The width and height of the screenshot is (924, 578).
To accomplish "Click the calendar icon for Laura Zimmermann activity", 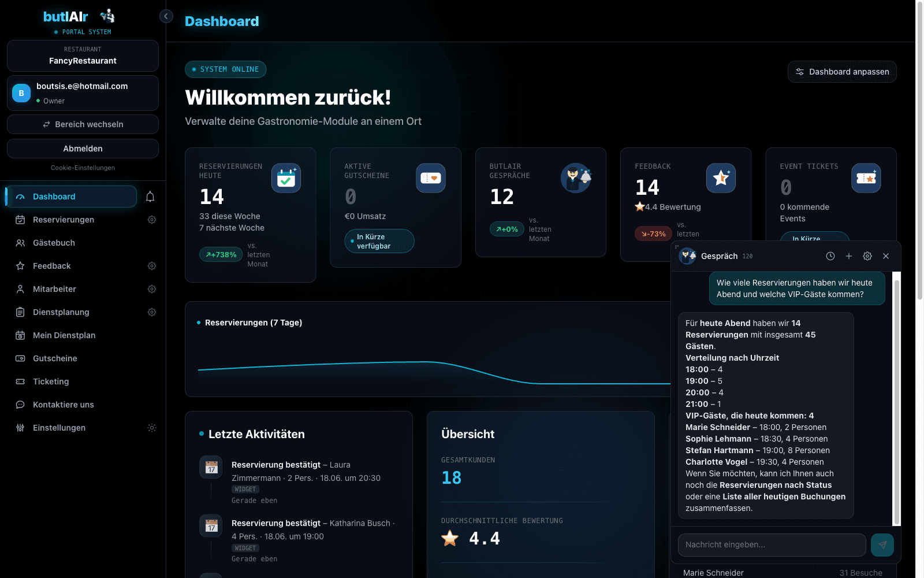I will coord(211,467).
